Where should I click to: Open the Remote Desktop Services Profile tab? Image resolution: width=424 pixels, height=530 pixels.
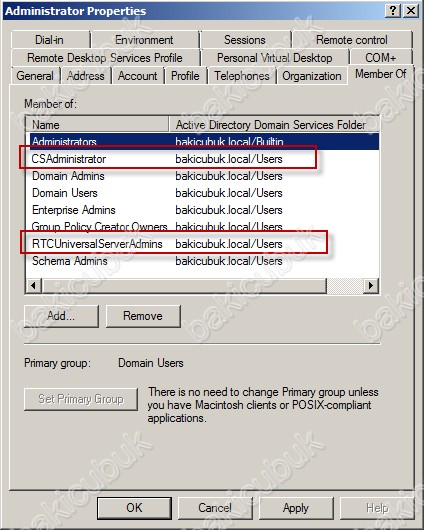105,58
